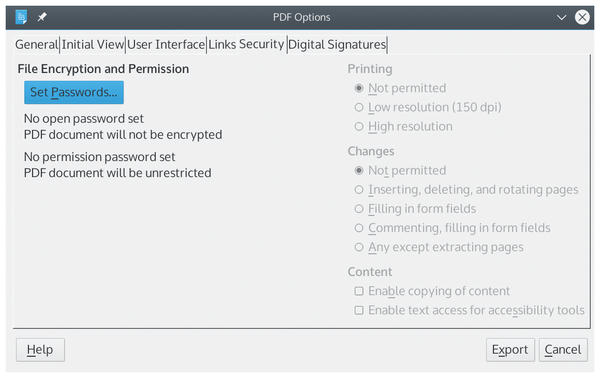Viewport: 600px width, 378px height.
Task: Toggle the pin window icon
Action: (x=42, y=17)
